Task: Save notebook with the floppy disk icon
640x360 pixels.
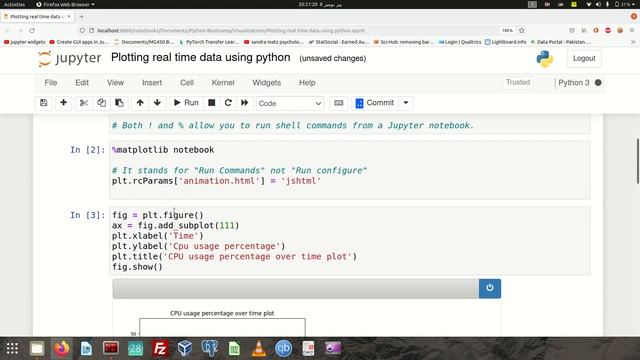Action: [44, 103]
